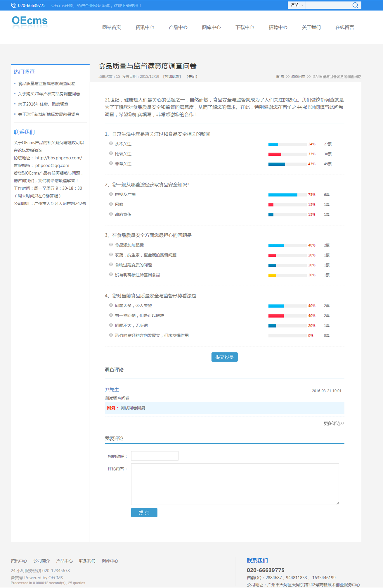Click the search magnifier icon

pos(355,5)
